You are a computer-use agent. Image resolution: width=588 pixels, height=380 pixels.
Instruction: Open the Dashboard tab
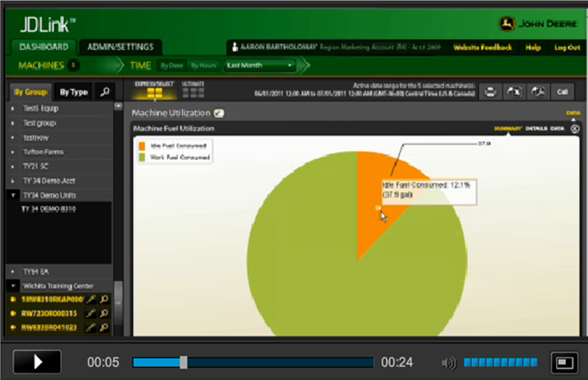(44, 47)
